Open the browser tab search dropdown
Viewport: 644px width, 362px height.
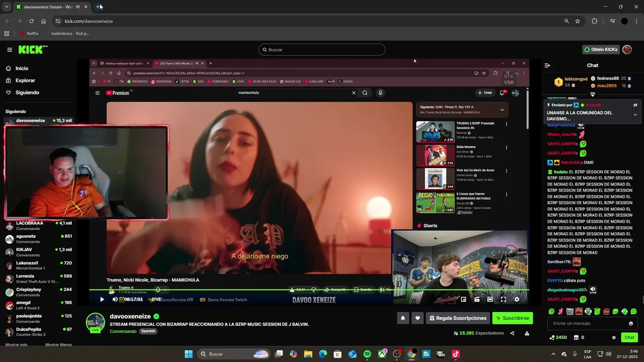7,7
